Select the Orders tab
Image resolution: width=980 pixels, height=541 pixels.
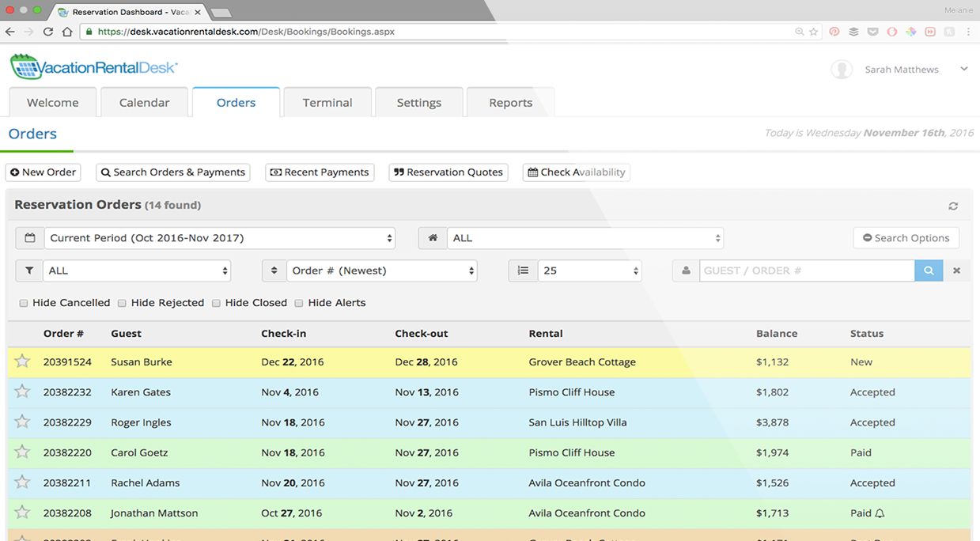click(x=236, y=103)
